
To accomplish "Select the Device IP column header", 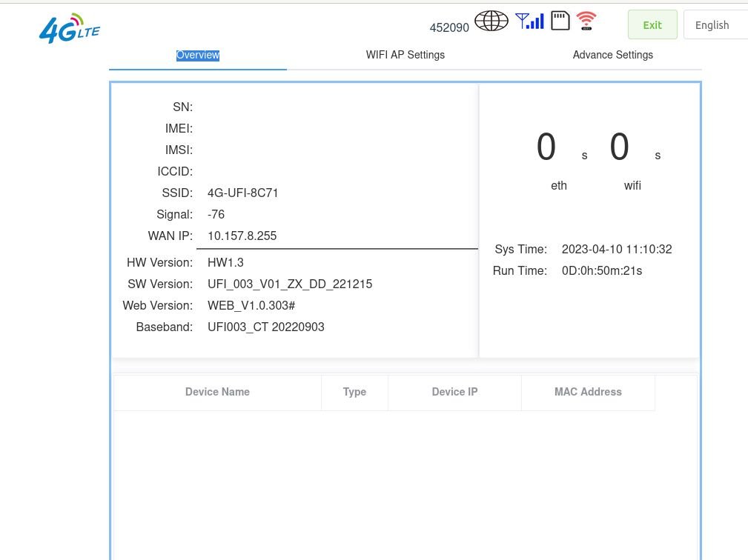I will coord(454,392).
